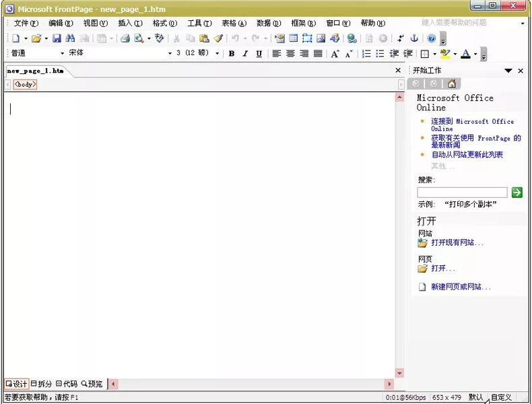Click the Increase Font Size icon

(x=335, y=54)
